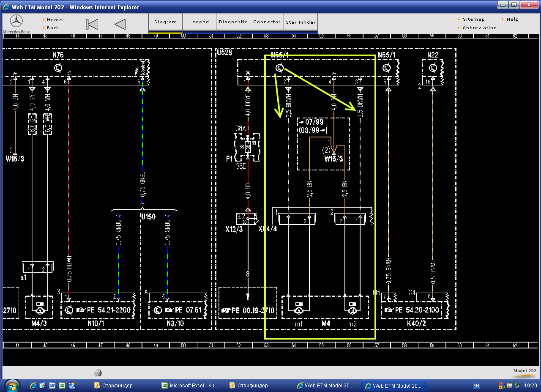Image resolution: width=541 pixels, height=392 pixels.
Task: Open the Windows Start orb
Action: (x=11, y=386)
